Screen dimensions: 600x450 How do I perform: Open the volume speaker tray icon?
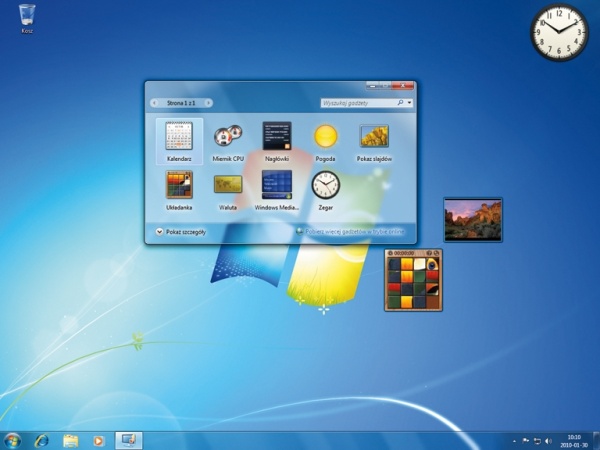point(548,441)
